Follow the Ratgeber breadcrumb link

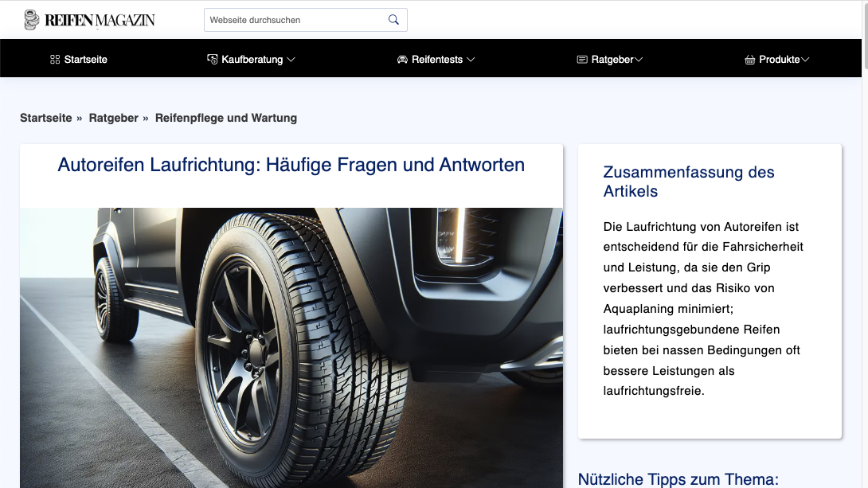tap(113, 118)
